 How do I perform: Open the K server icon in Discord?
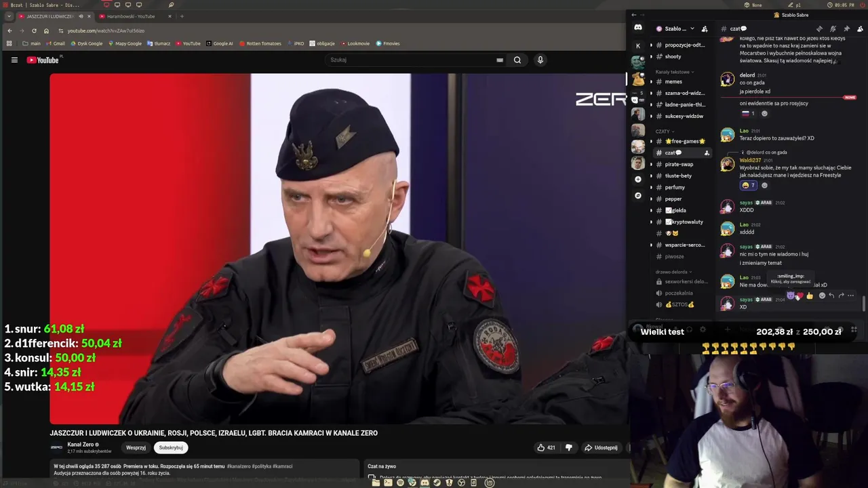pyautogui.click(x=637, y=45)
